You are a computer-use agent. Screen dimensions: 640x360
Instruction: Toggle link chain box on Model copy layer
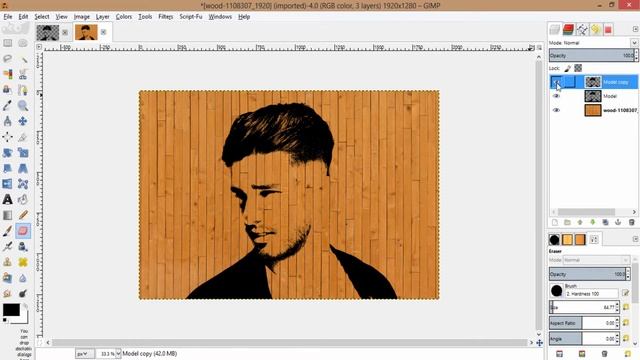[x=569, y=82]
